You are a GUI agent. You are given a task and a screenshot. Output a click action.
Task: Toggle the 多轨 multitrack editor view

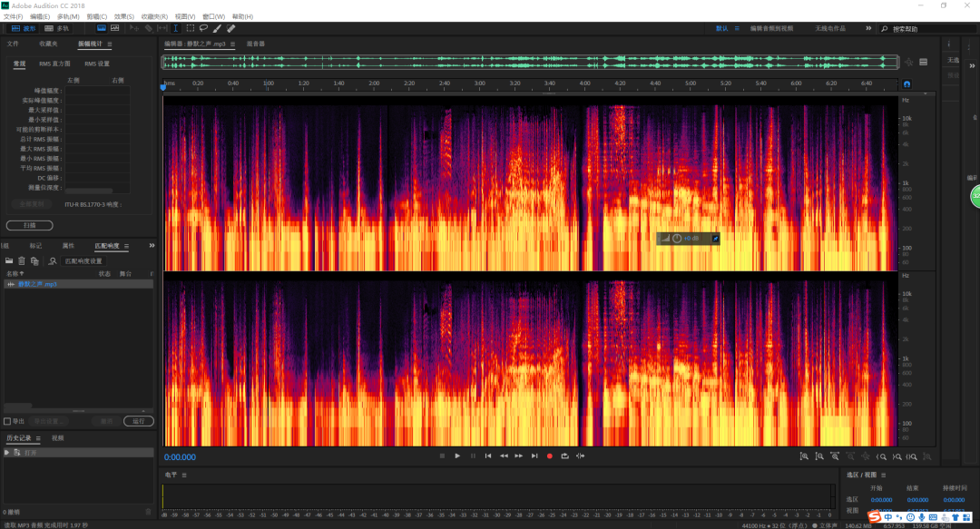click(x=57, y=28)
